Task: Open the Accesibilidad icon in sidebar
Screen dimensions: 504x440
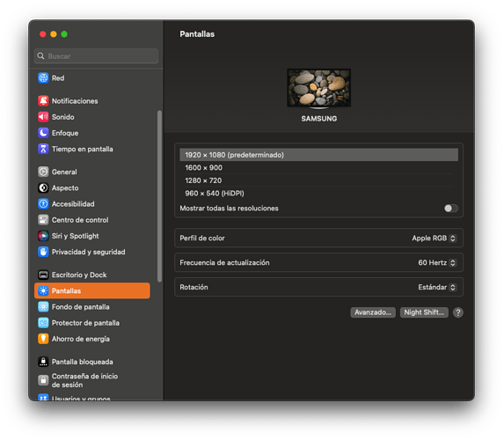Action: coord(43,204)
